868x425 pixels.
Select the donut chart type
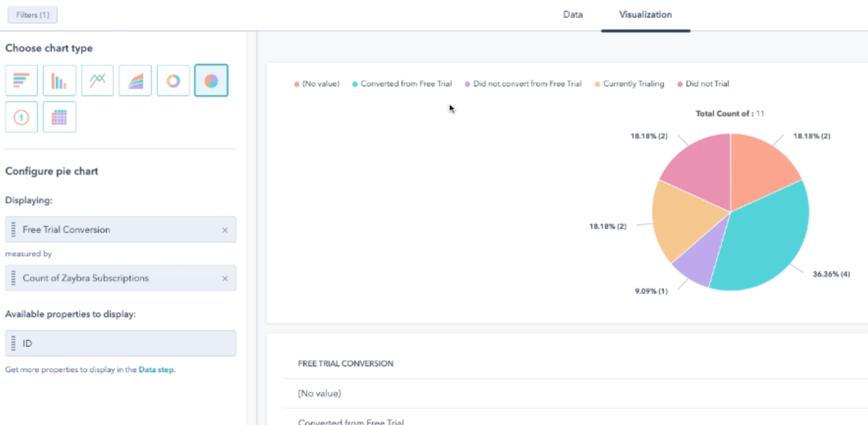coord(173,80)
